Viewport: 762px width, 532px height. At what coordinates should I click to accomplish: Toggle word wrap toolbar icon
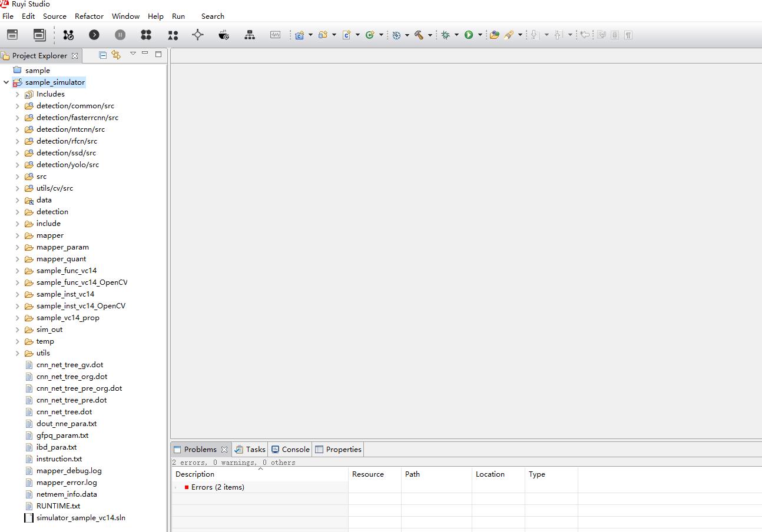(x=601, y=35)
